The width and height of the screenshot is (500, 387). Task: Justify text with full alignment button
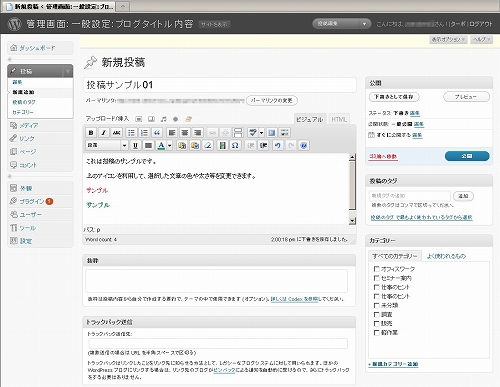[x=148, y=145]
